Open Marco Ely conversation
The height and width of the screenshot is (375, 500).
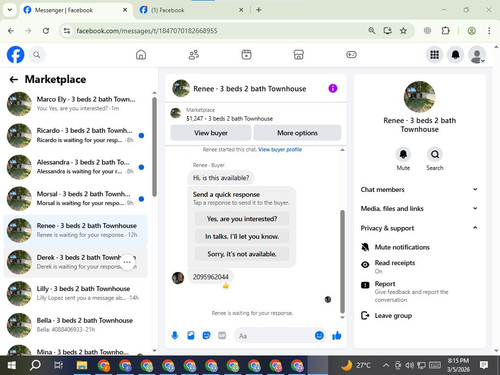[x=75, y=104]
